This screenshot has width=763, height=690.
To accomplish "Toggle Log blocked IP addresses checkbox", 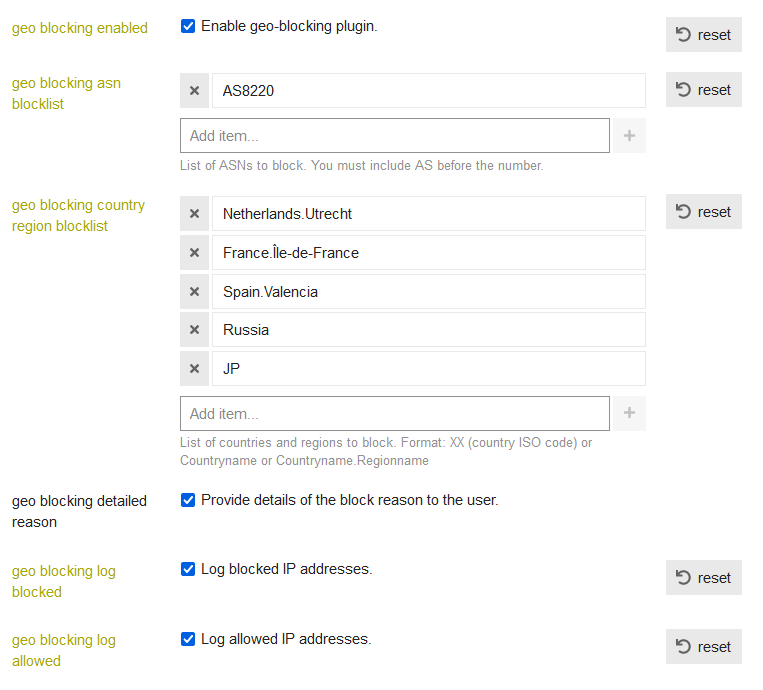I will (x=188, y=569).
